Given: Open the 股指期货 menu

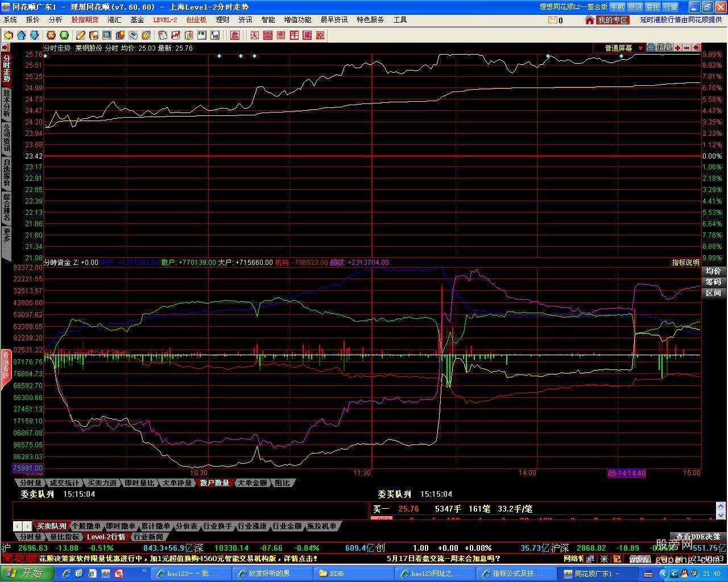Looking at the screenshot, I should coord(85,20).
